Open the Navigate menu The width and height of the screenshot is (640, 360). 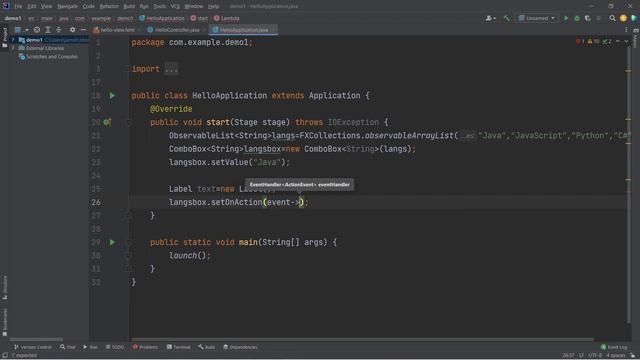tap(67, 7)
